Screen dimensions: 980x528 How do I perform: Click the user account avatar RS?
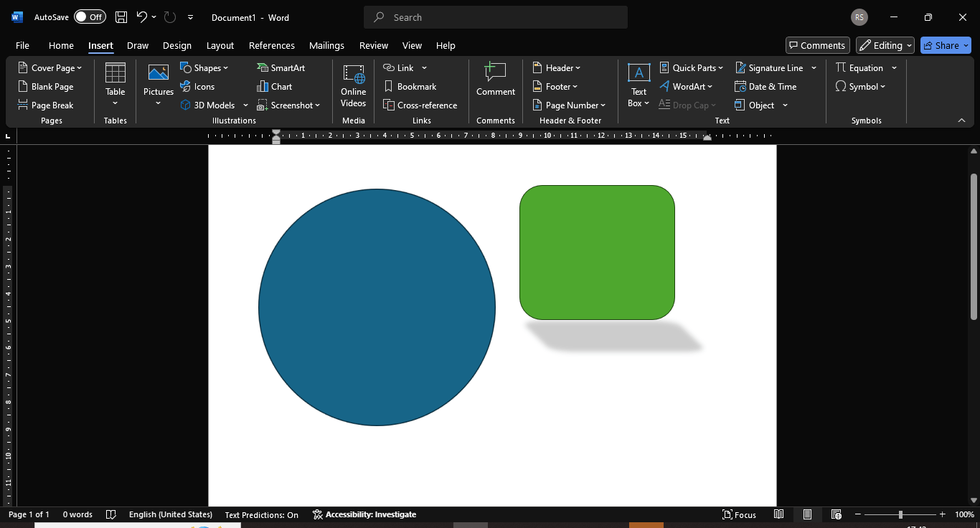[x=859, y=17]
